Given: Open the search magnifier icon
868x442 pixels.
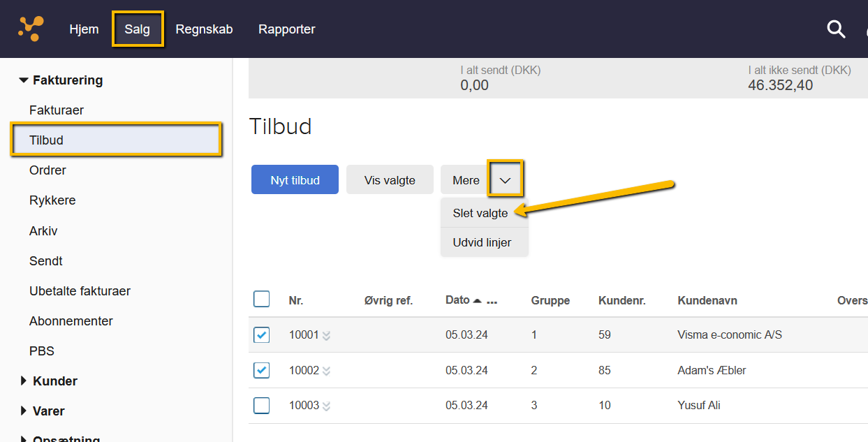Looking at the screenshot, I should (836, 29).
